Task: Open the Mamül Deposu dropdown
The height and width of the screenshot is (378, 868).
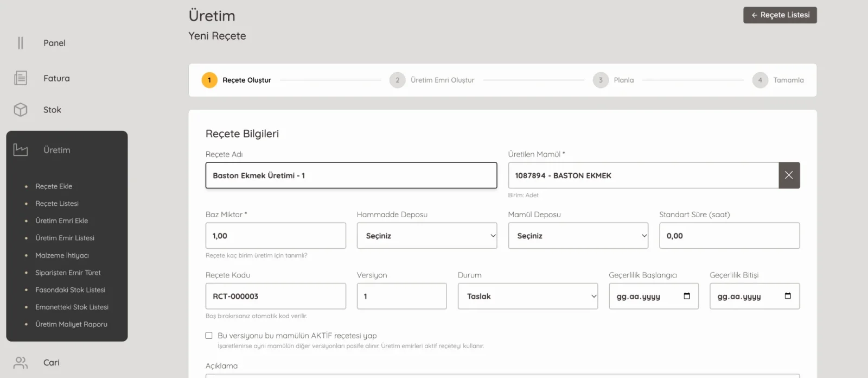Action: click(x=578, y=236)
